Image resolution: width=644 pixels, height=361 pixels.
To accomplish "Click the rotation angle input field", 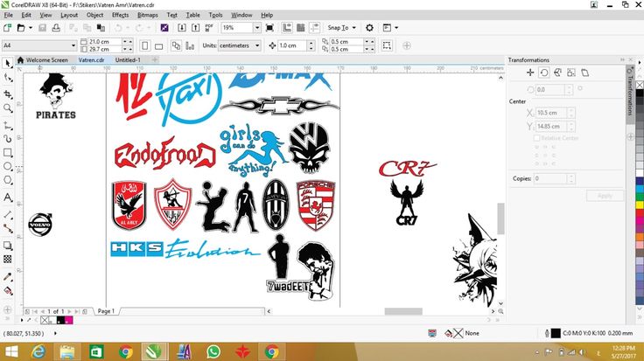I will point(550,89).
